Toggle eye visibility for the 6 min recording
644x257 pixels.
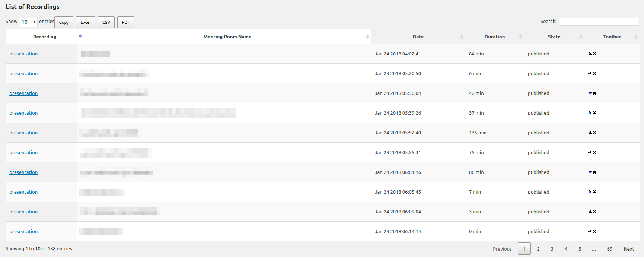590,73
